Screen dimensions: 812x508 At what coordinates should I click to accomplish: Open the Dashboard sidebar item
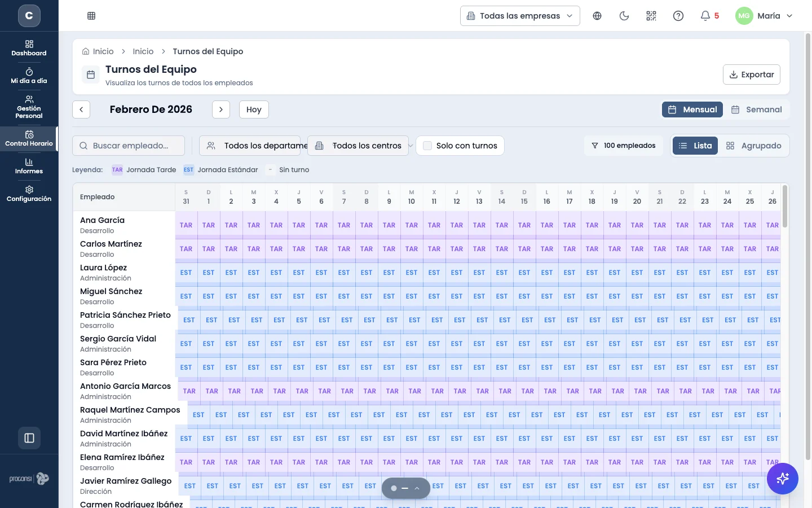29,48
